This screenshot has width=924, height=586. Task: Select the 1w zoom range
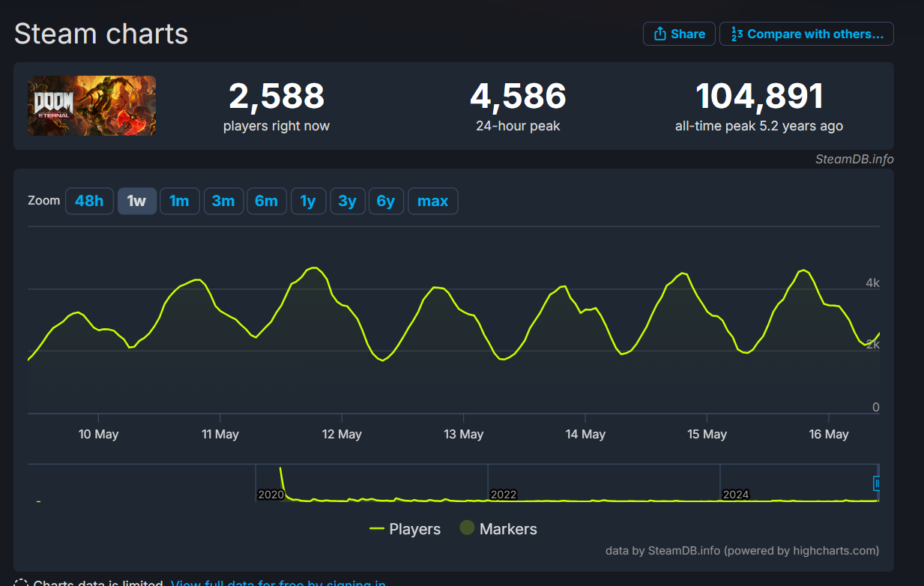(136, 201)
